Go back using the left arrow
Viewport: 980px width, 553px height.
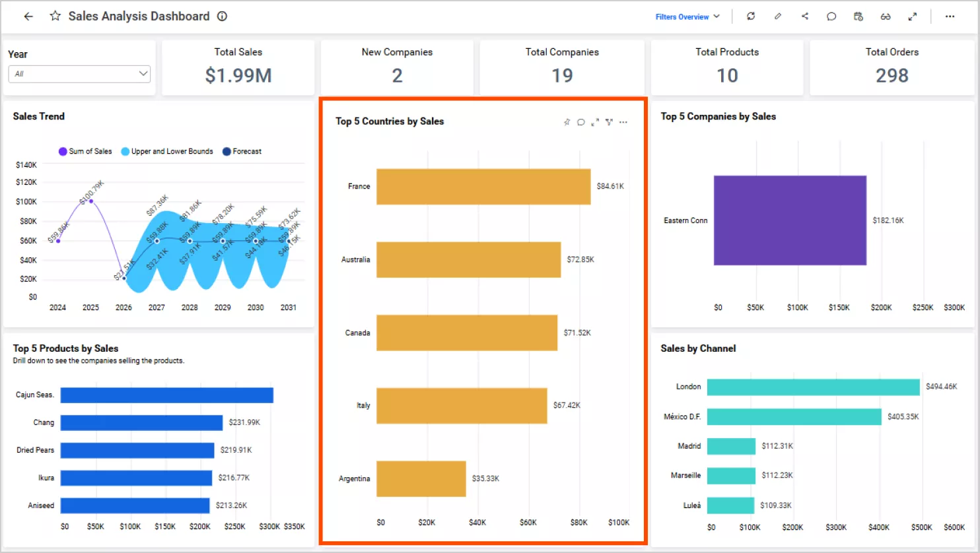(x=28, y=16)
